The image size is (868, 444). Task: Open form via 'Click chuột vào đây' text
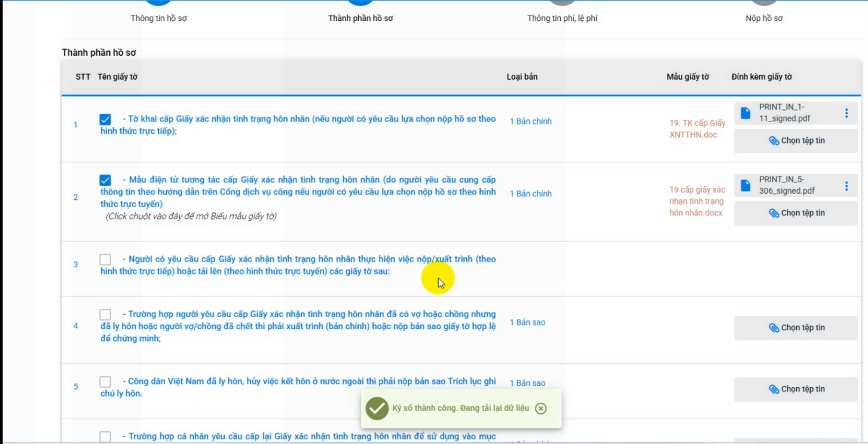[x=191, y=216]
